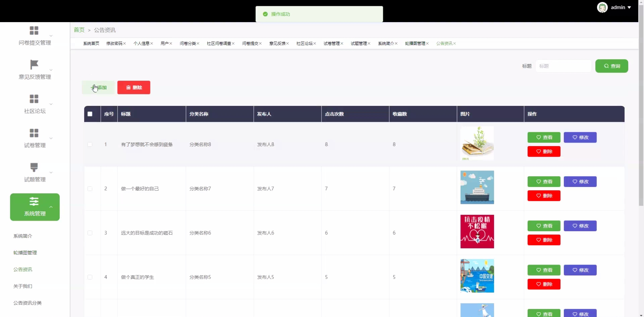
Task: Click the 社区论坛 grid icon
Action: (x=34, y=99)
